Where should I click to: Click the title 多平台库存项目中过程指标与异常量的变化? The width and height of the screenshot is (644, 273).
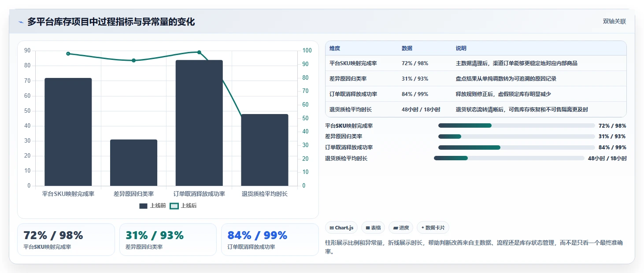[x=111, y=22]
